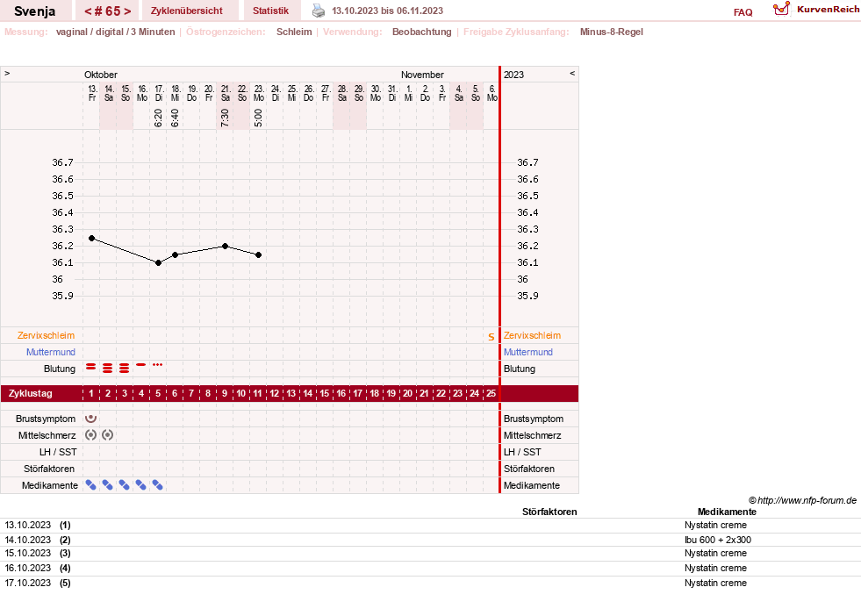Click cycle day 25 in the Zyklustag bar
Image resolution: width=861 pixels, height=616 pixels.
491,393
